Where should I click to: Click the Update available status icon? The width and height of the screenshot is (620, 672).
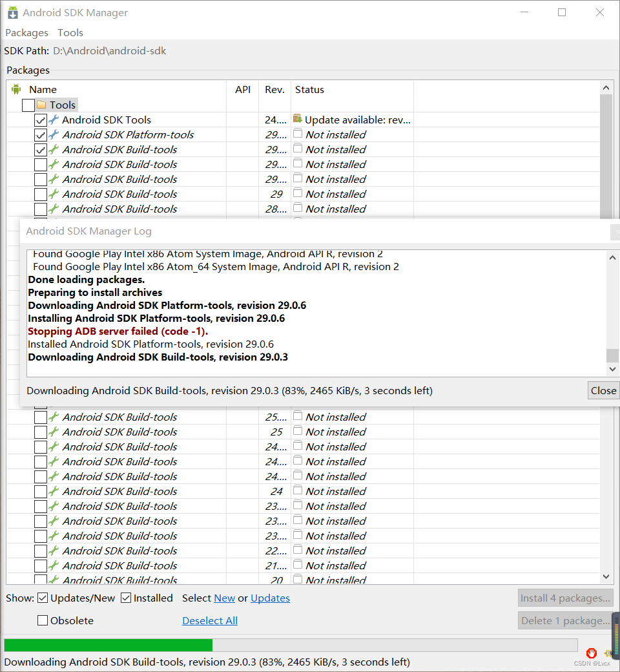pyautogui.click(x=298, y=119)
